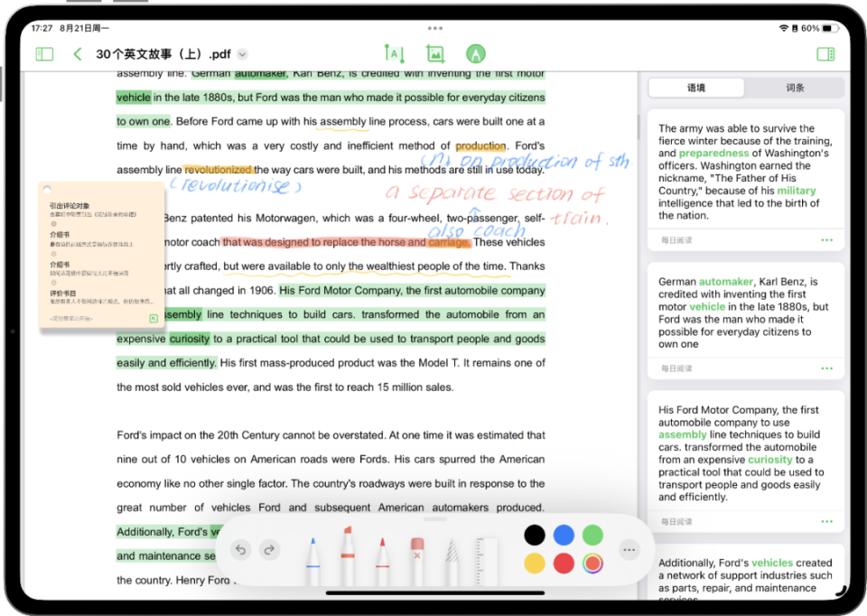Open the custom color picker wheel

(x=592, y=564)
